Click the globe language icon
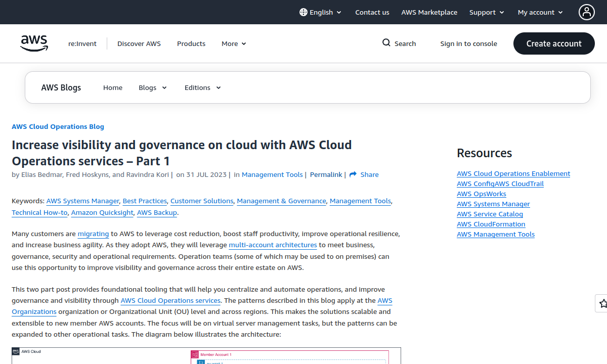This screenshot has width=607, height=364. [x=303, y=12]
